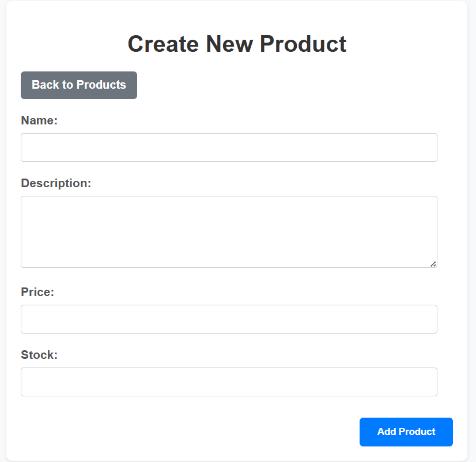Return to the products list via gray button
The height and width of the screenshot is (462, 476).
tap(79, 85)
